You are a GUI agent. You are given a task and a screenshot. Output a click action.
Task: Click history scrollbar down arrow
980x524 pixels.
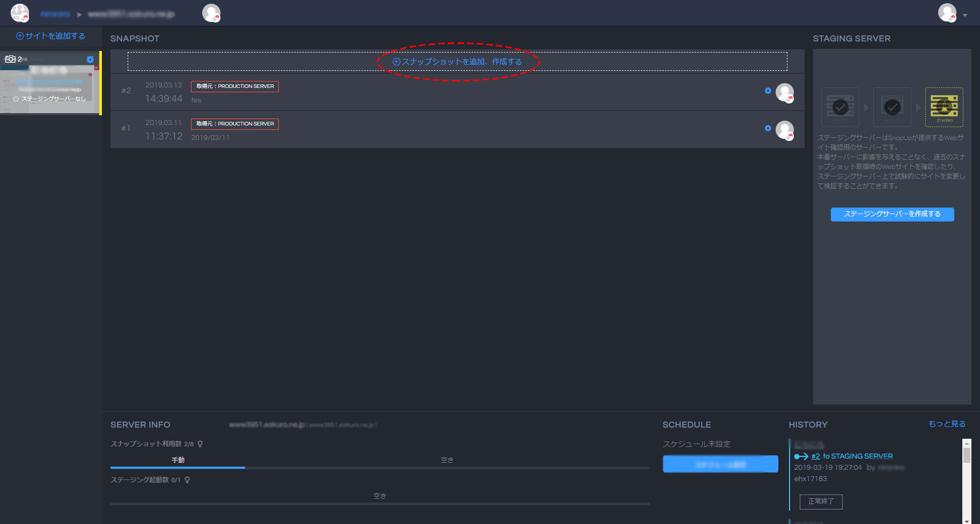[x=967, y=520]
